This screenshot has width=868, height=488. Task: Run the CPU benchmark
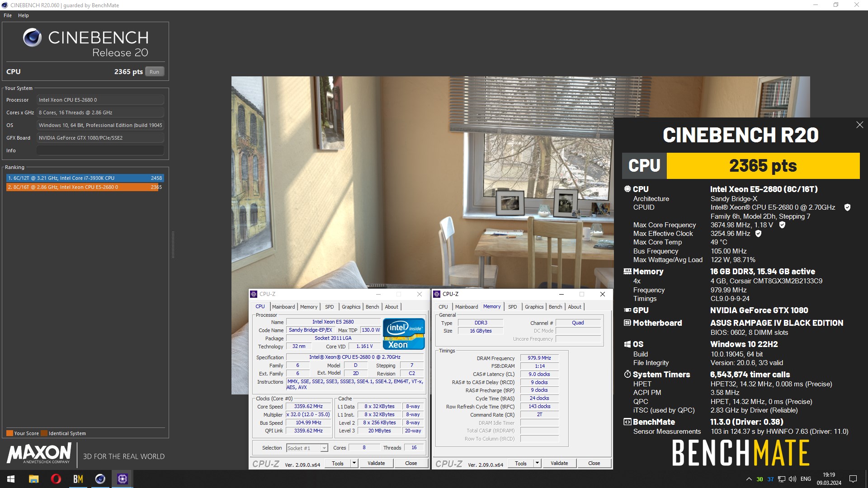click(x=155, y=72)
